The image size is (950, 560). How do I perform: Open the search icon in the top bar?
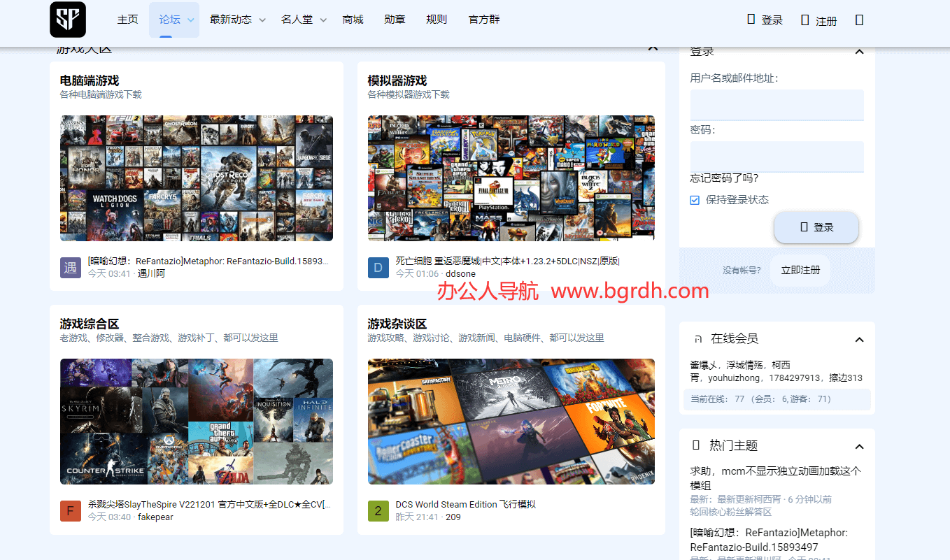(859, 20)
